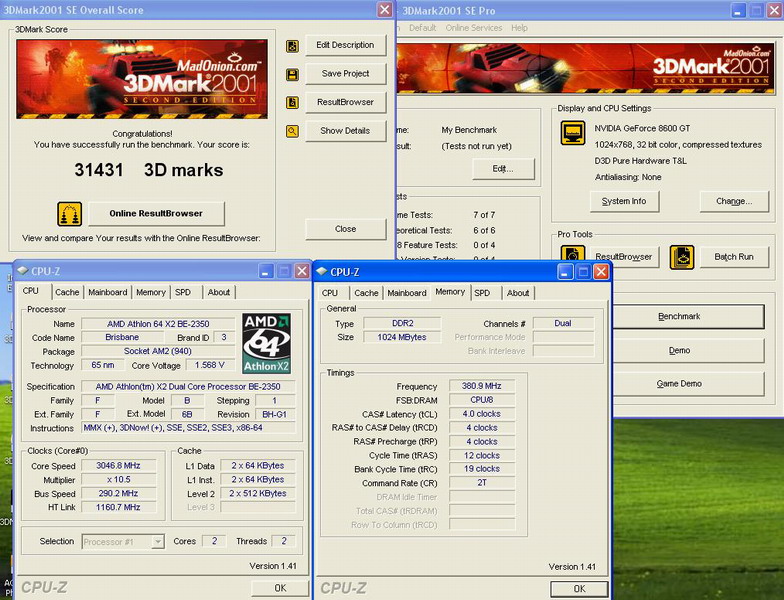Click the Change... display settings button

coord(734,201)
